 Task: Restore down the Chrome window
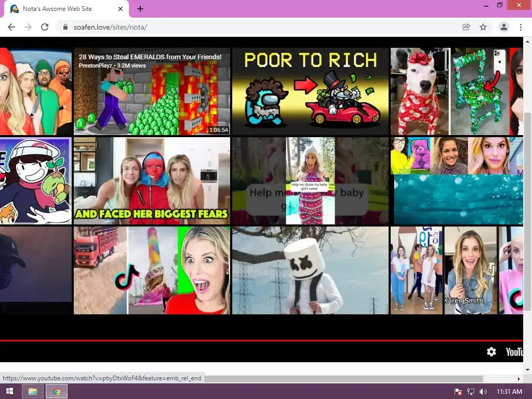point(499,5)
